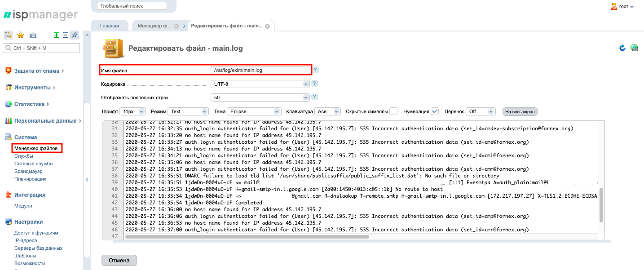Open the Брандмауэр link
This screenshot has height=270, width=644.
28,171
